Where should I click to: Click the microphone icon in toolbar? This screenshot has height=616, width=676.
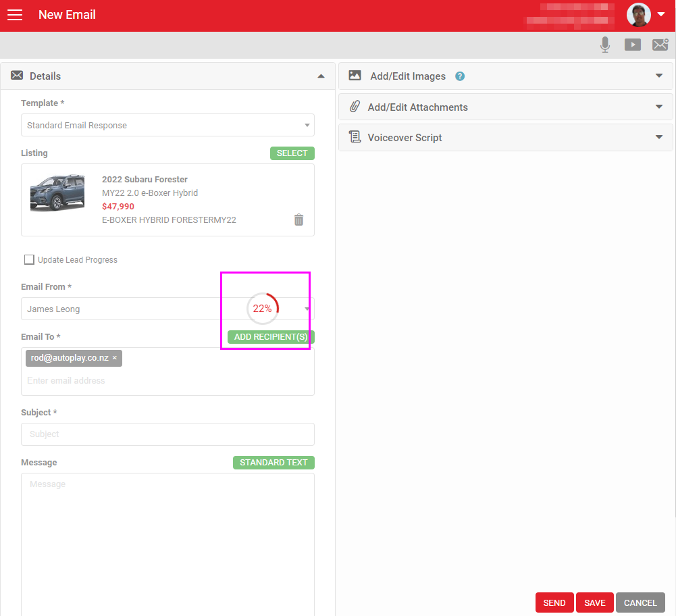(x=605, y=45)
